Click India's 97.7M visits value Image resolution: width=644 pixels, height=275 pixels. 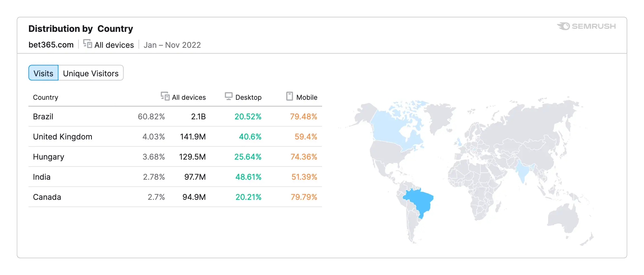pyautogui.click(x=195, y=177)
